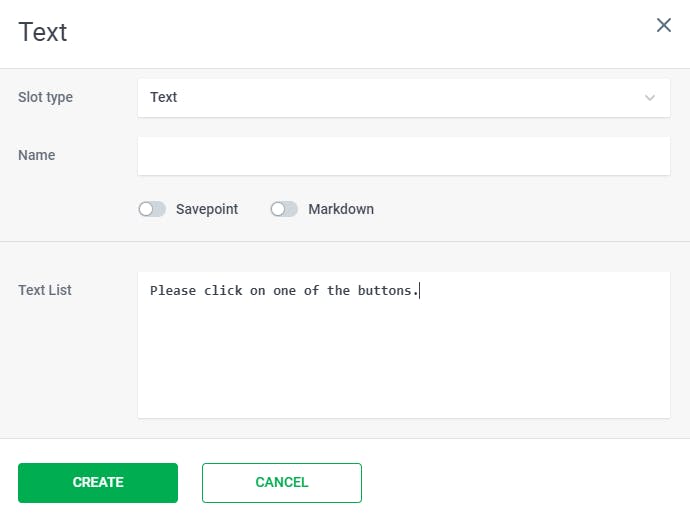
Task: Click the word 'Please' in the text area
Action: click(173, 291)
